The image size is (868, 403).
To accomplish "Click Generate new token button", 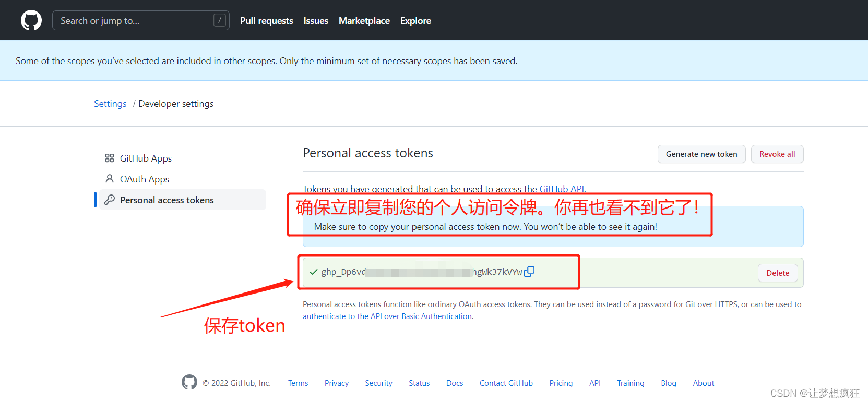I will point(701,154).
